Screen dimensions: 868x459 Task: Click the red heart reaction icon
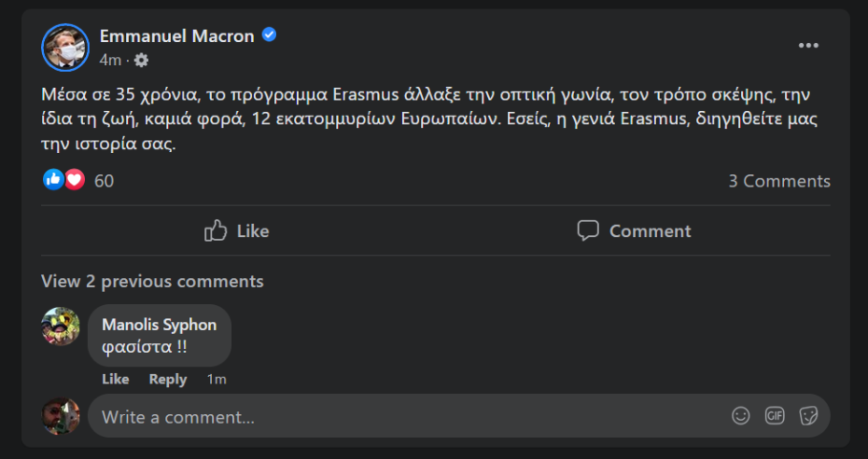(x=75, y=180)
